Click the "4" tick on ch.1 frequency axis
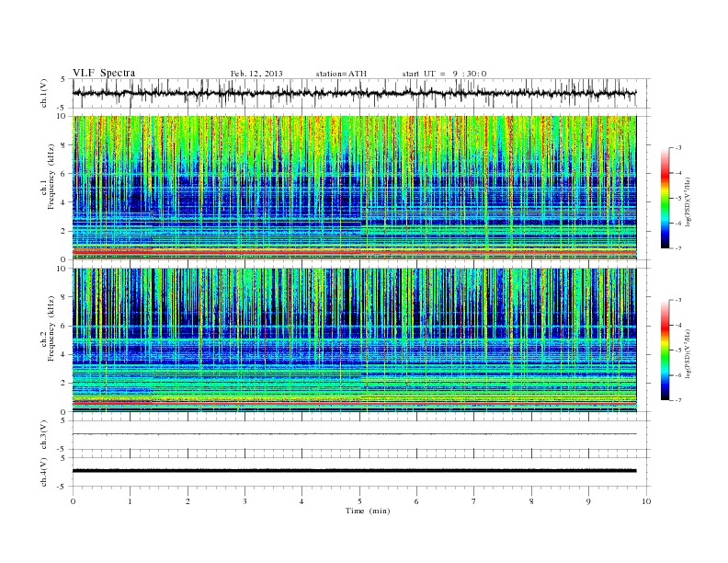 click(x=63, y=202)
